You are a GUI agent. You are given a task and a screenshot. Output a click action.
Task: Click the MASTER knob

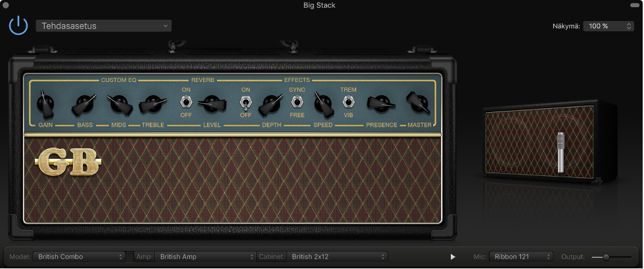419,102
